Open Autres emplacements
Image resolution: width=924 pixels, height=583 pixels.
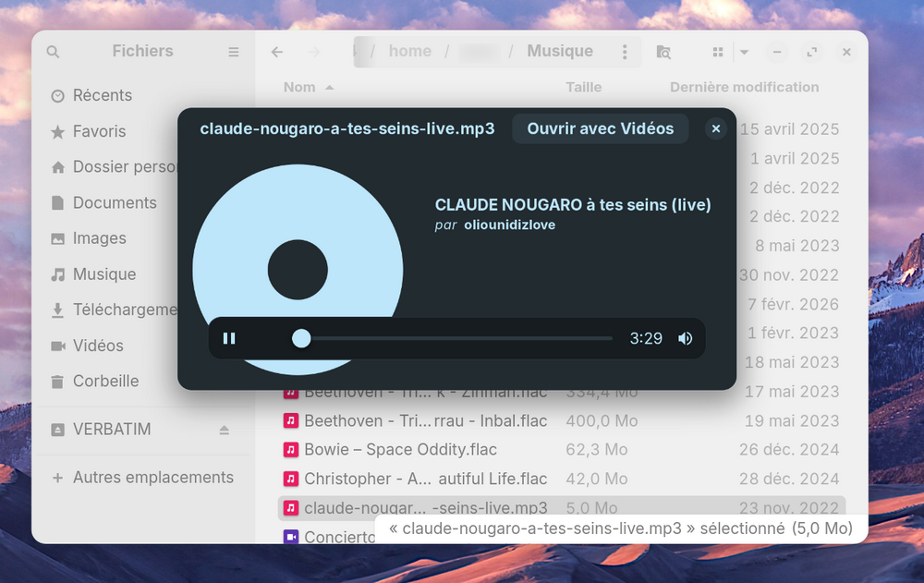(x=143, y=478)
